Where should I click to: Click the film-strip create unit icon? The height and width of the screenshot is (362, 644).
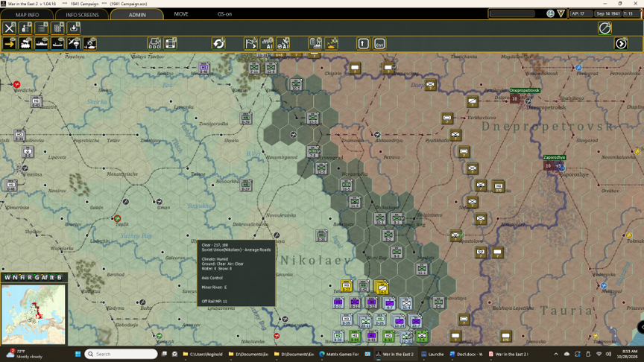click(x=171, y=43)
